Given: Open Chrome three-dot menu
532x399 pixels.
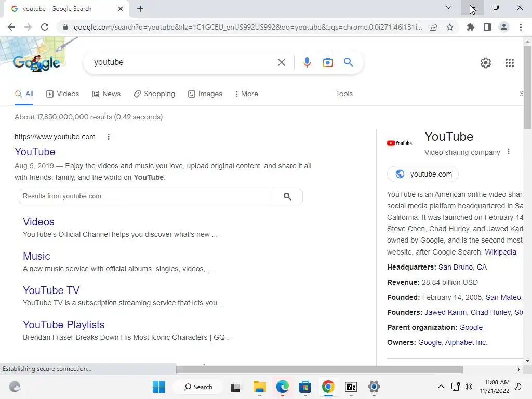Looking at the screenshot, I should click(521, 27).
